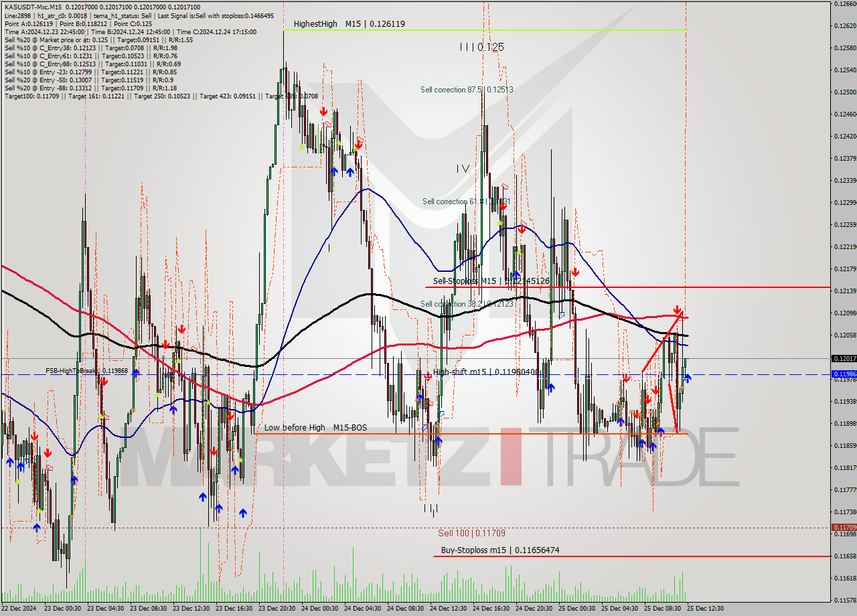Viewport: 857px width, 616px height.
Task: Select the 0.11658 price axis value
Action: [844, 556]
